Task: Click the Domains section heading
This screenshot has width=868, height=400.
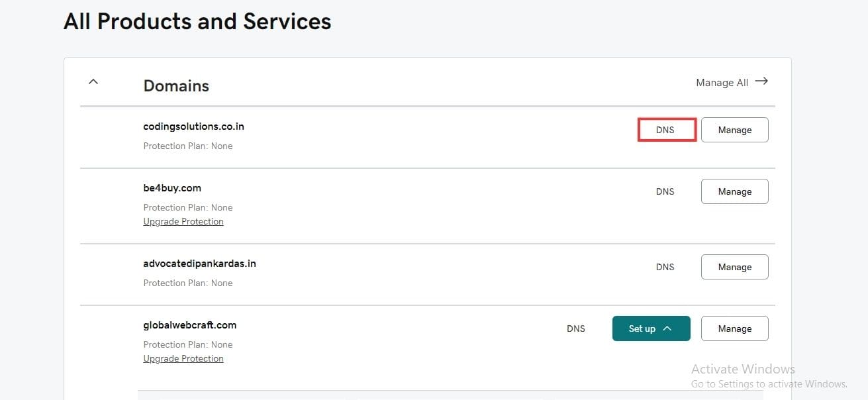Action: 176,85
